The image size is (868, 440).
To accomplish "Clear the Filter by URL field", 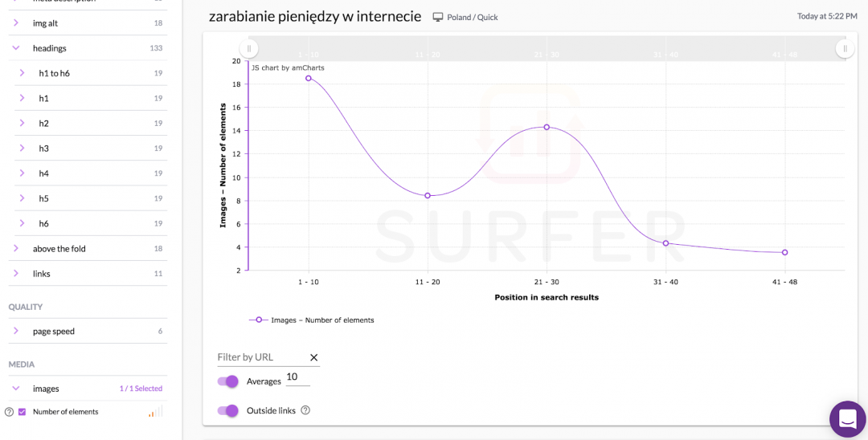I will [314, 357].
